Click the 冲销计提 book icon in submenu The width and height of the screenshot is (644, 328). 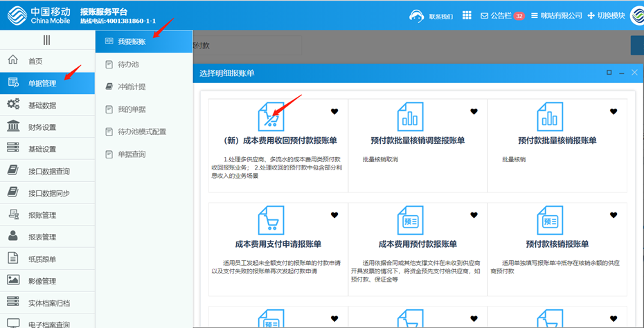pos(109,86)
